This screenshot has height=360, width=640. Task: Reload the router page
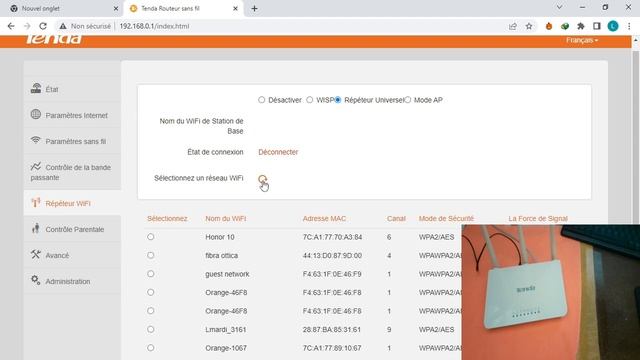[43, 26]
